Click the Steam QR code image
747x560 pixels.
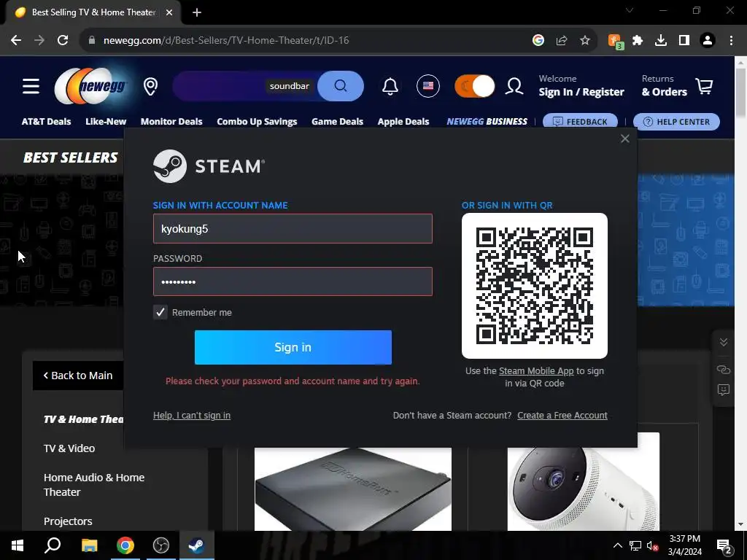[x=535, y=286]
